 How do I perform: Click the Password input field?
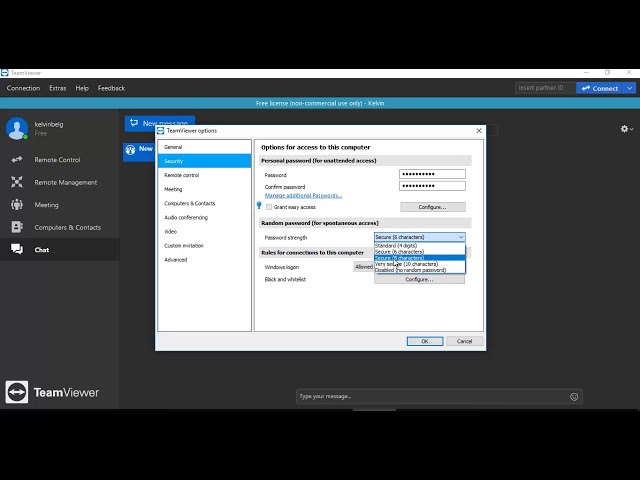point(432,174)
